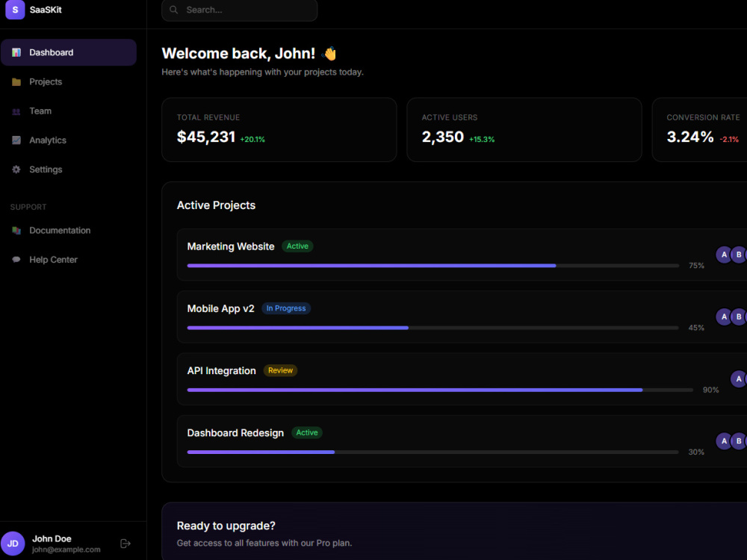Click the Documentation books icon
This screenshot has width=747, height=560.
coord(16,231)
